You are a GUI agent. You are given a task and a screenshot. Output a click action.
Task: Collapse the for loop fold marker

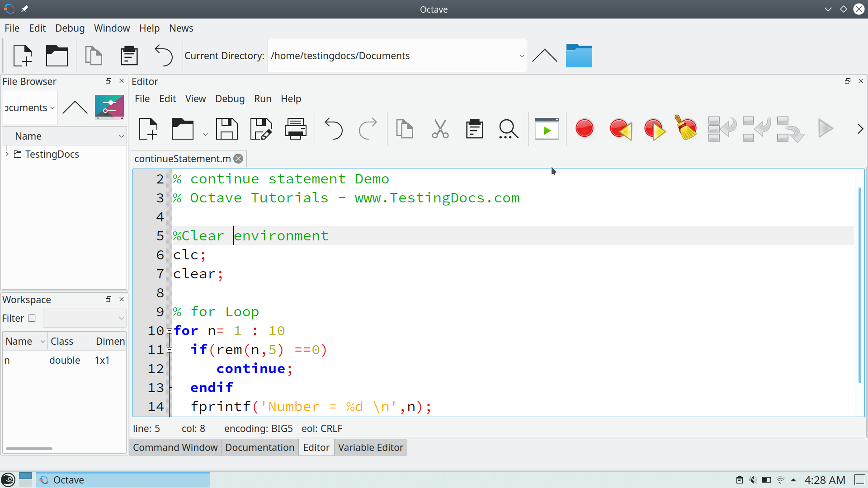pyautogui.click(x=170, y=331)
